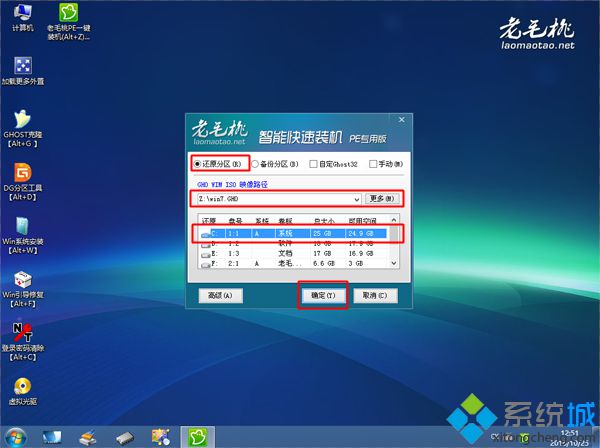Viewport: 600px width, 448px height.
Task: Click the "24.9 GB" free space cell
Action: tap(360, 233)
